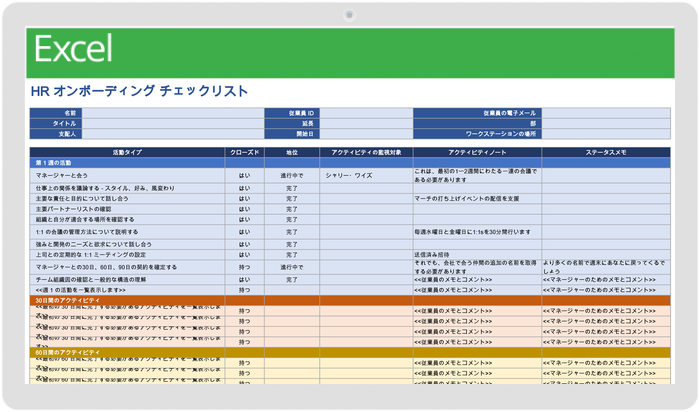700x412 pixels.
Task: Select the 地位 column header
Action: pos(292,152)
